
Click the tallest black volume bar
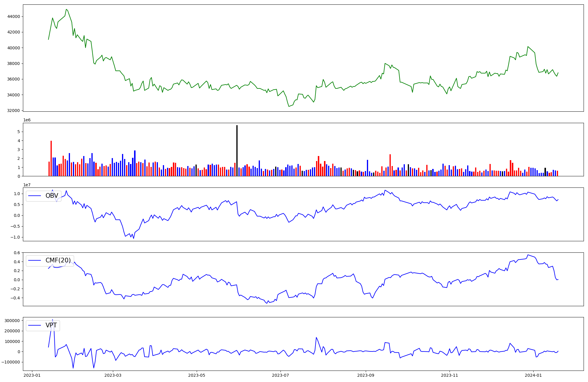coord(237,151)
